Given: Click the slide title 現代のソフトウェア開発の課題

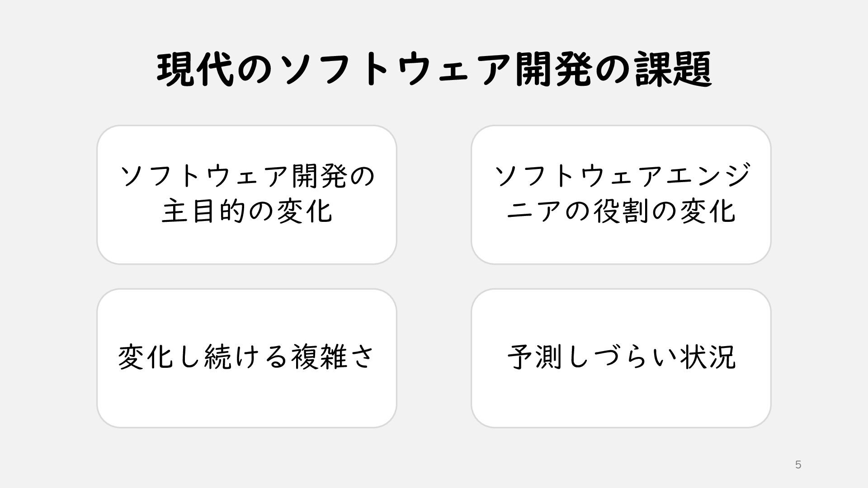Looking at the screenshot, I should pyautogui.click(x=434, y=70).
